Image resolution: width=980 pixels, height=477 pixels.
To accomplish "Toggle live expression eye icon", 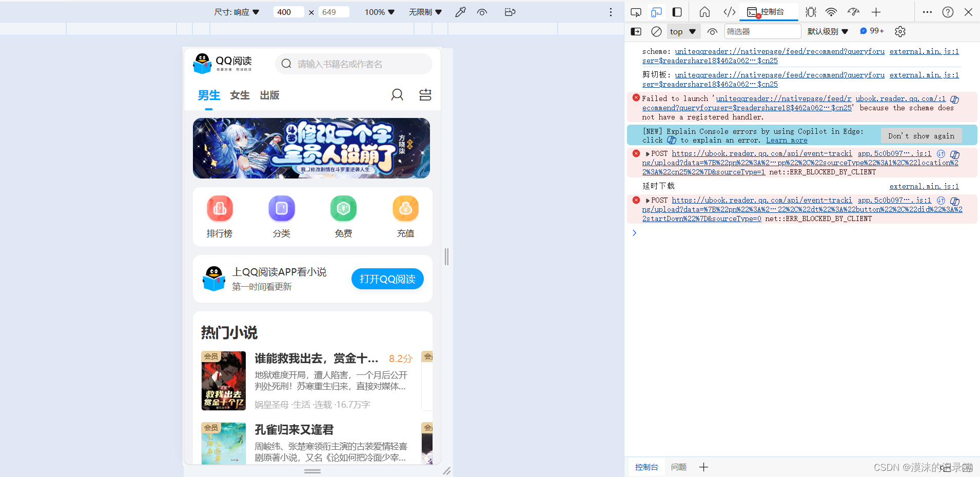I will (712, 32).
